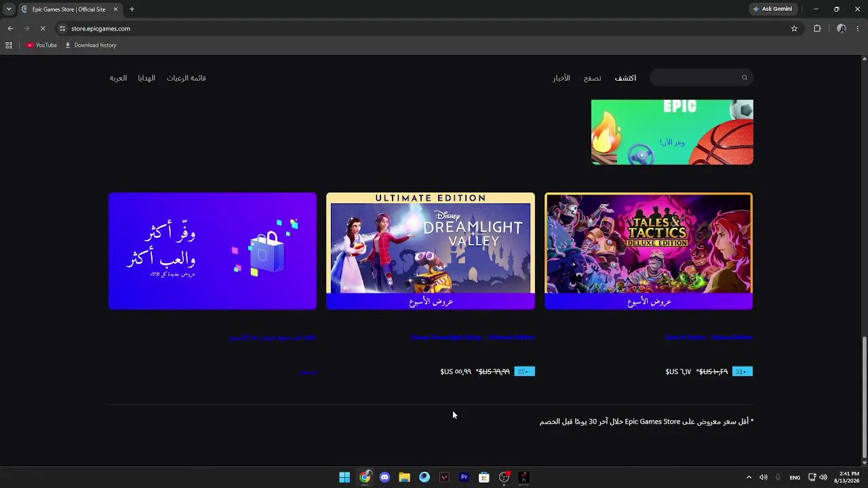Click the page vertical scrollbar thumb
Screen dimensions: 868x488
(x=864, y=397)
